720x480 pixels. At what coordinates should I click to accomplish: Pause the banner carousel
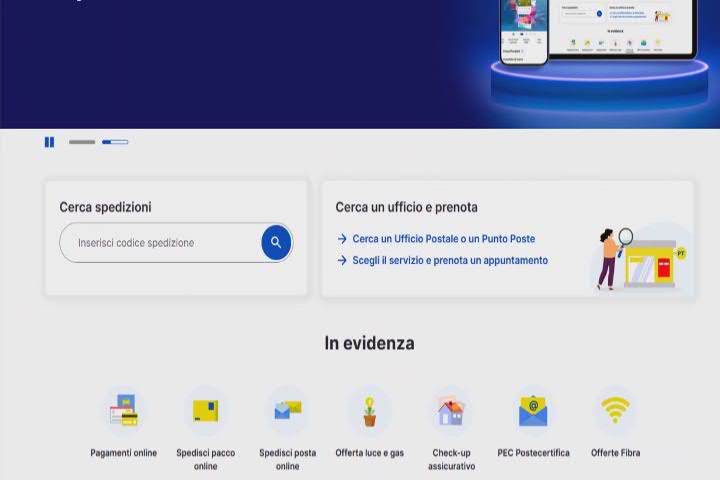49,142
